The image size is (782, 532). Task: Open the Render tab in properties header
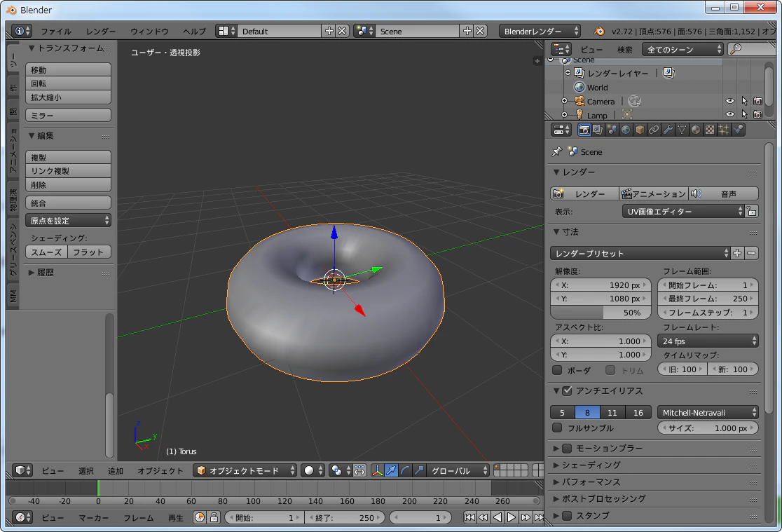[584, 130]
